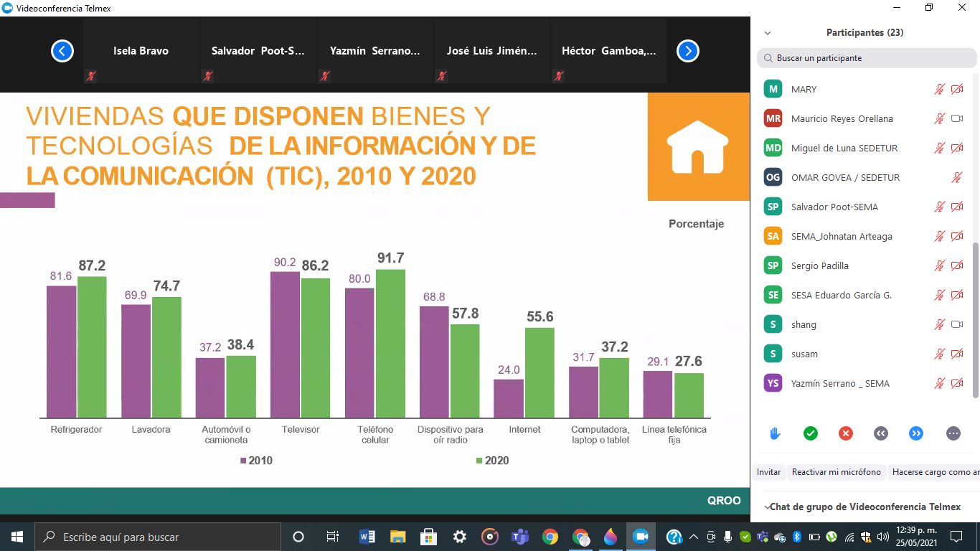Open Google Chrome from the taskbar
The width and height of the screenshot is (980, 551).
click(550, 536)
